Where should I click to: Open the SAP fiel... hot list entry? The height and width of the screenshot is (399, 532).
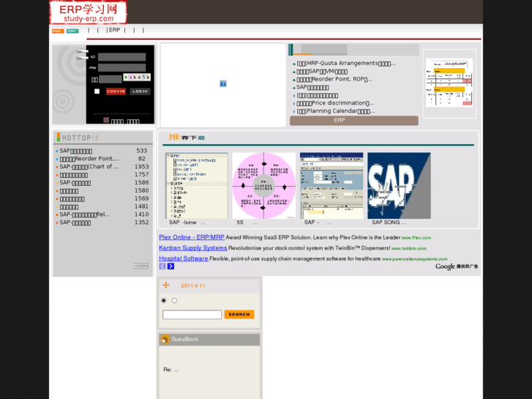pos(84,215)
